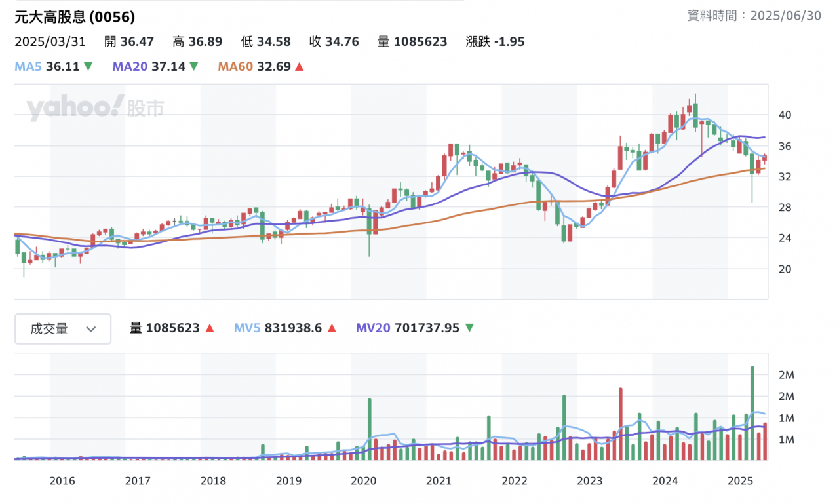Click the 2020 label on the time axis
The image size is (839, 504).
364,481
